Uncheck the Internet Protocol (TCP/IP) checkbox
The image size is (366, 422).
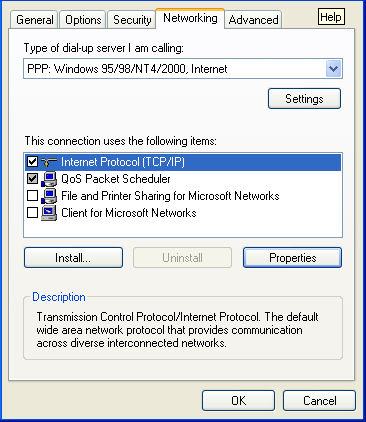pos(32,162)
